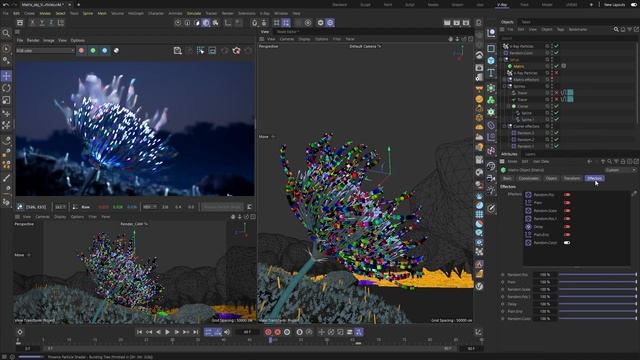The image size is (640, 360).
Task: Collapse the Cloner object hierarchy
Action: point(508,106)
